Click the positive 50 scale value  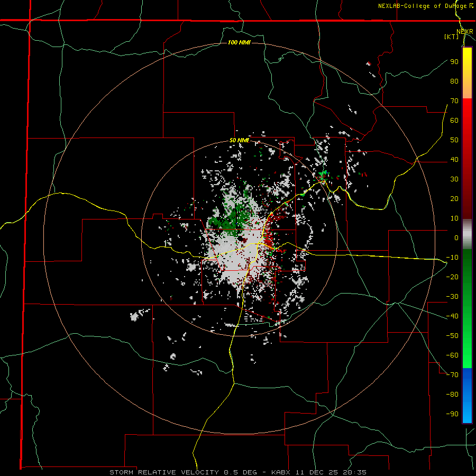(x=454, y=140)
